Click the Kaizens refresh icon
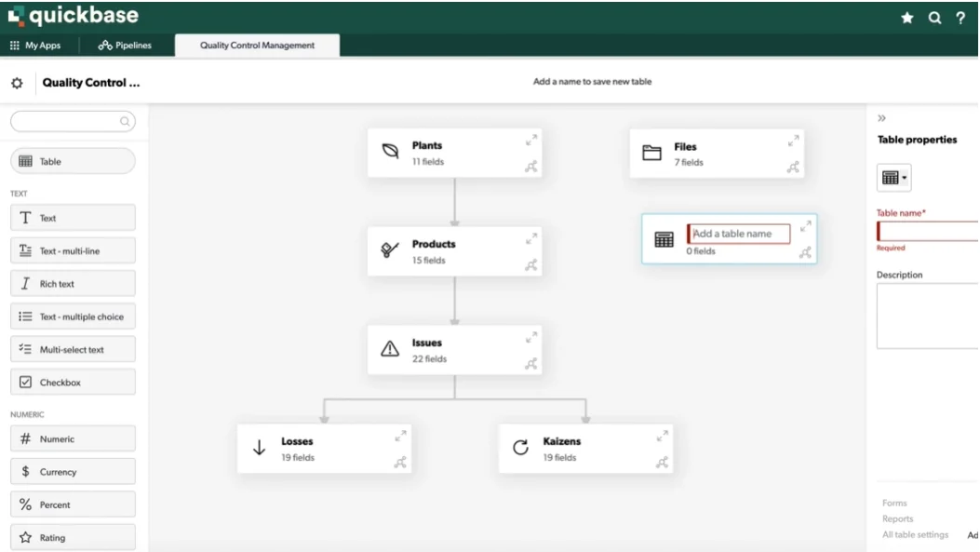 point(520,447)
